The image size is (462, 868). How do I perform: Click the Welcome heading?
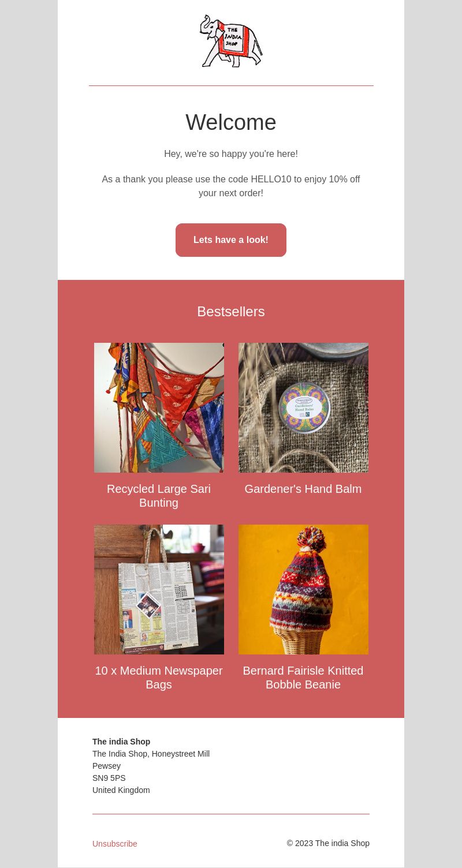tap(231, 122)
